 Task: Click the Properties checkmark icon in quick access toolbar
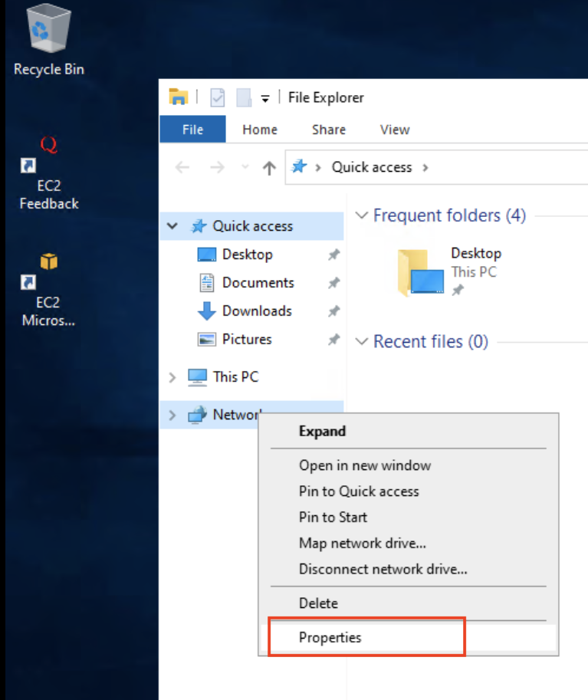[218, 97]
